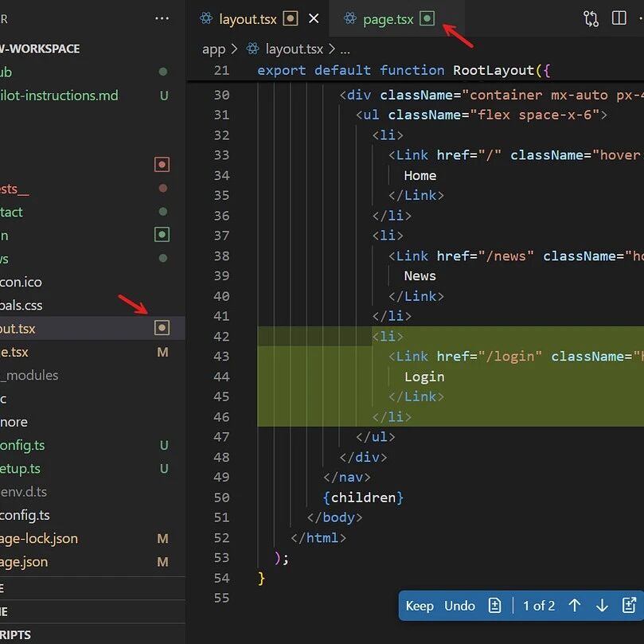Screen dimensions: 644x644
Task: Keep the suggested Login link change
Action: [x=420, y=606]
